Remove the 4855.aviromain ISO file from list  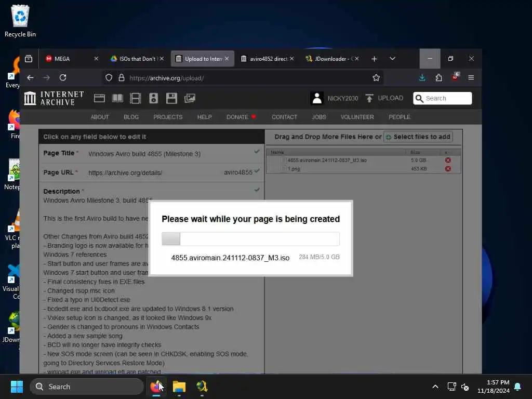[448, 160]
